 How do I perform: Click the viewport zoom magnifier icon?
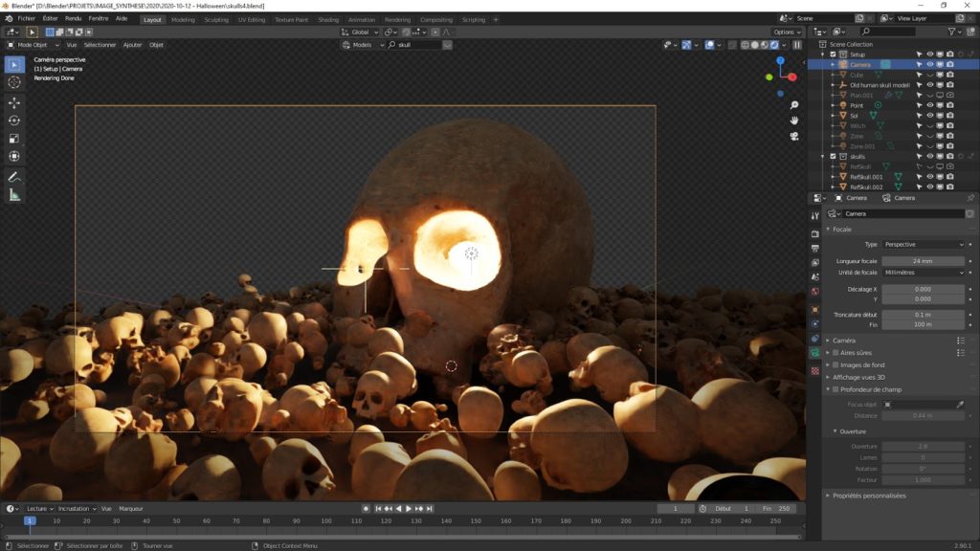pyautogui.click(x=794, y=105)
